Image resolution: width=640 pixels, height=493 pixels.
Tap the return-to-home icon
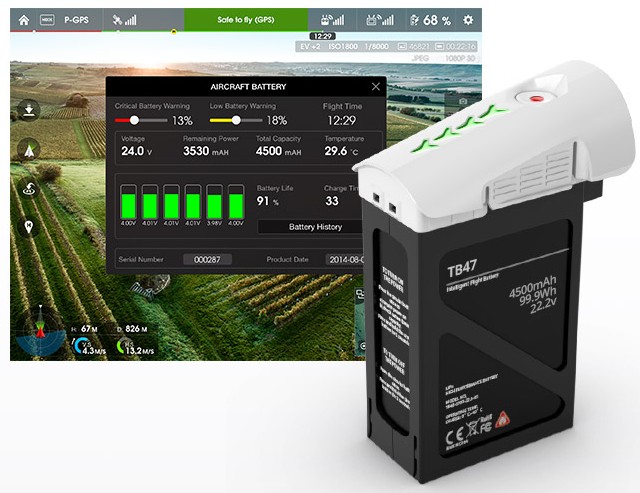point(29,188)
